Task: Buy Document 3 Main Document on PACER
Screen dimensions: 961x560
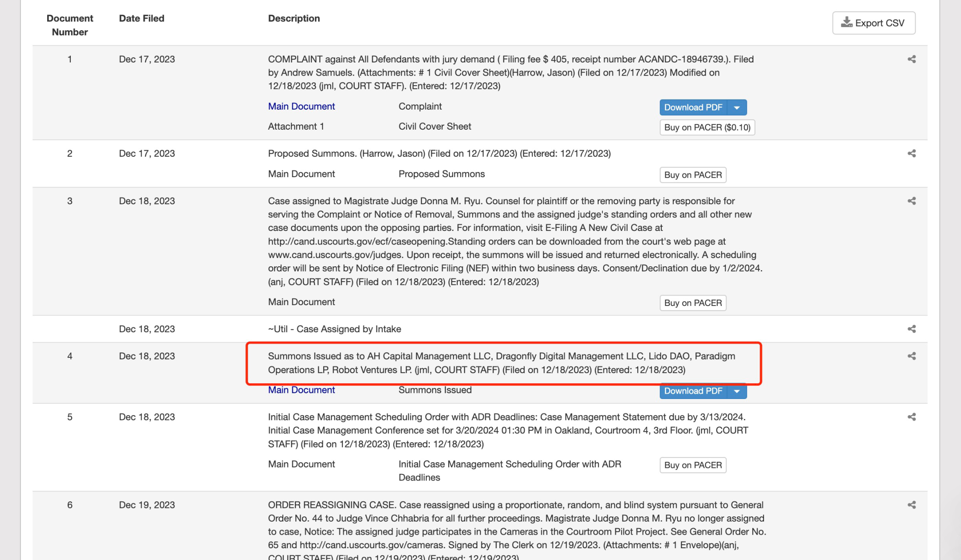Action: pos(693,302)
